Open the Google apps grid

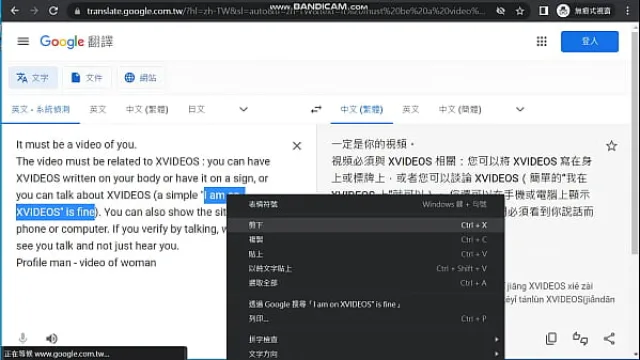tap(541, 41)
